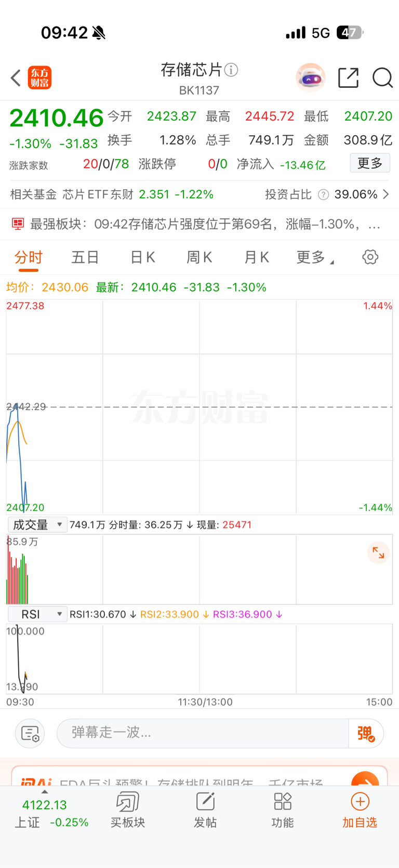Tap the back arrow icon
The image size is (399, 868).
point(16,78)
